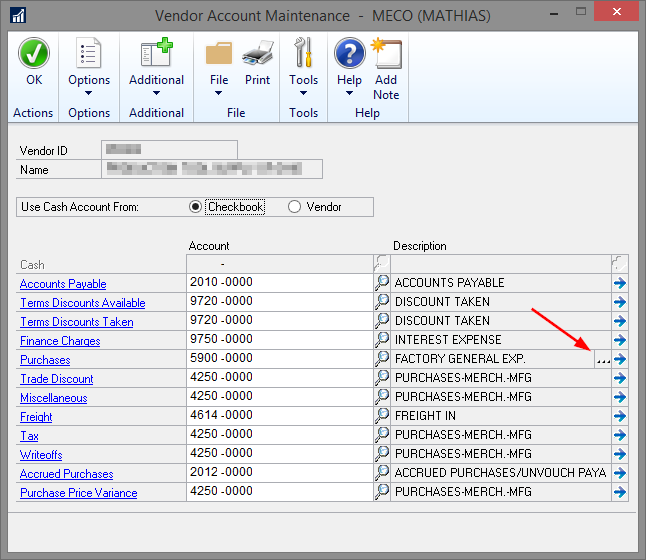Open the Options dropdown in ribbon
Viewport: 646px width, 560px height.
pos(89,80)
